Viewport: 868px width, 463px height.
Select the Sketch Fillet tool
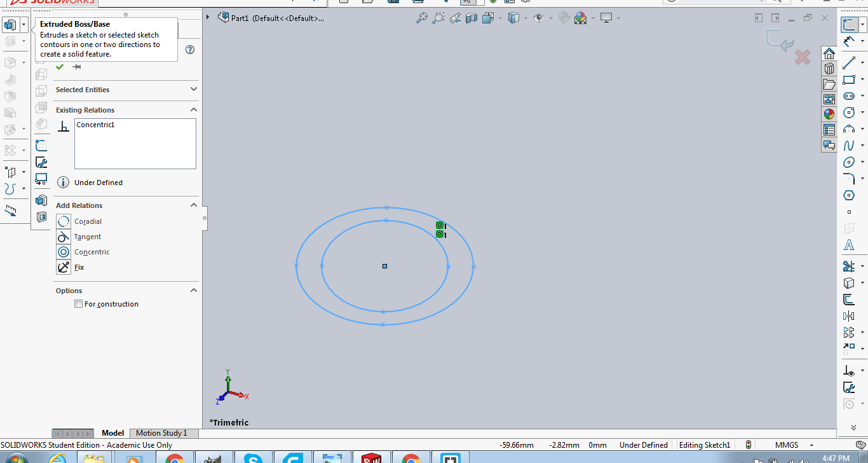point(849,179)
